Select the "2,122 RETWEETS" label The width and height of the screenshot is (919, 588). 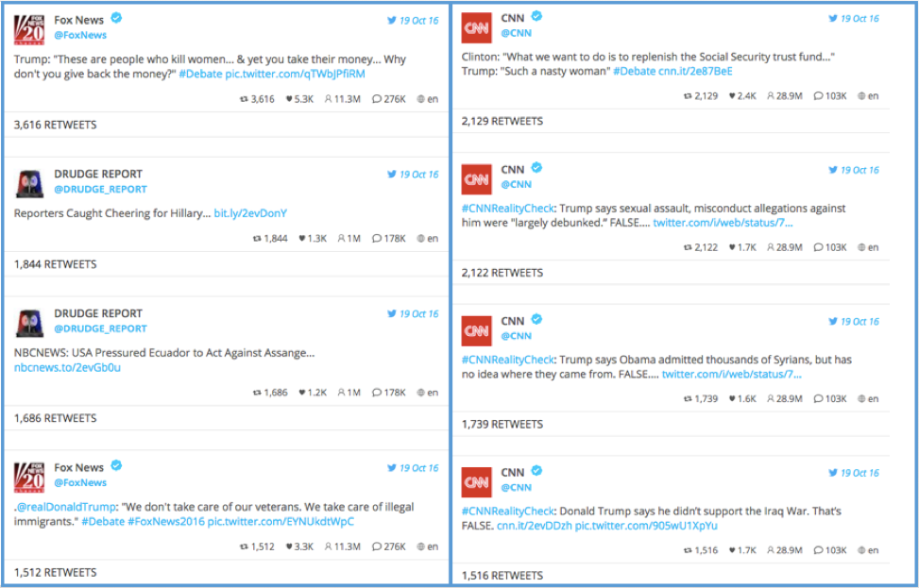pos(502,273)
